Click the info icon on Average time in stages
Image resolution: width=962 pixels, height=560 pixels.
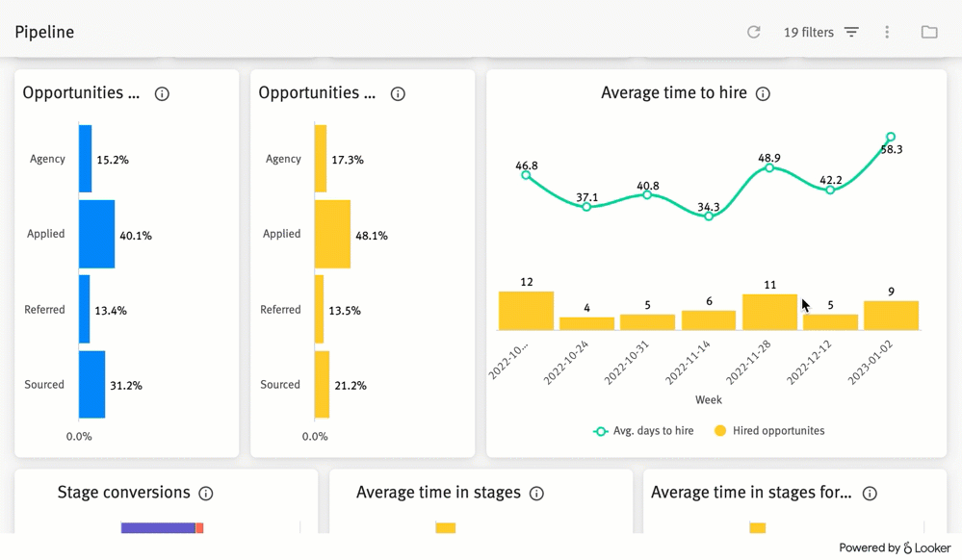(537, 492)
